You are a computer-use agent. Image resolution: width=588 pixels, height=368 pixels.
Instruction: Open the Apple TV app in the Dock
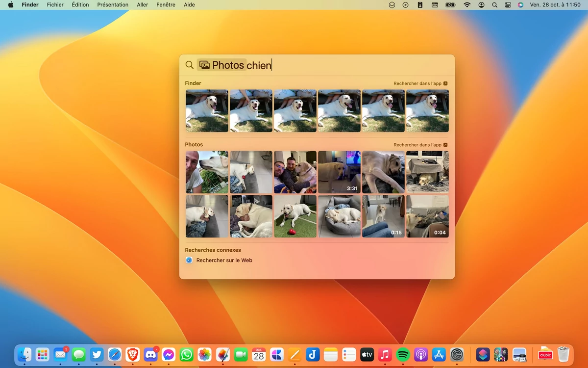coord(367,354)
